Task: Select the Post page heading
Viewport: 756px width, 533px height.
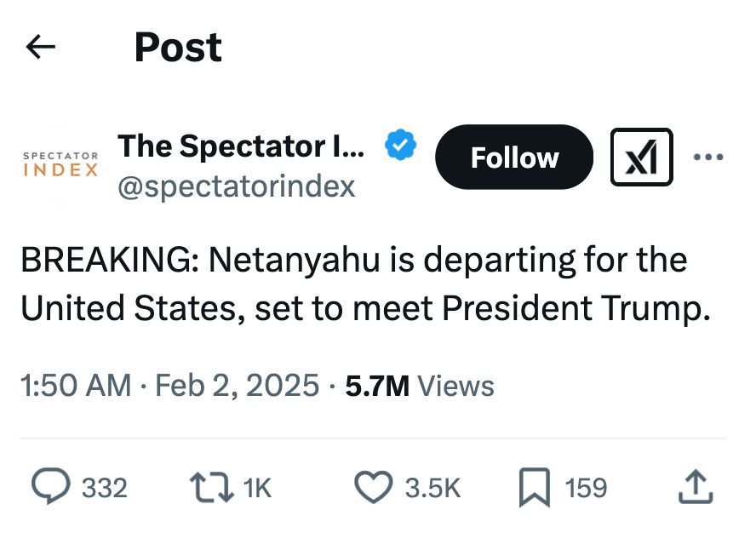Action: (x=178, y=48)
